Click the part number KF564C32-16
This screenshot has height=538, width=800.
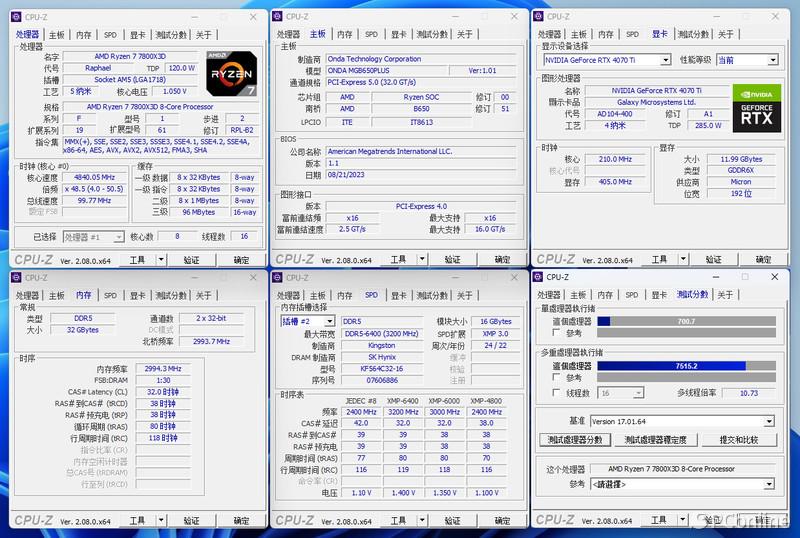(382, 369)
